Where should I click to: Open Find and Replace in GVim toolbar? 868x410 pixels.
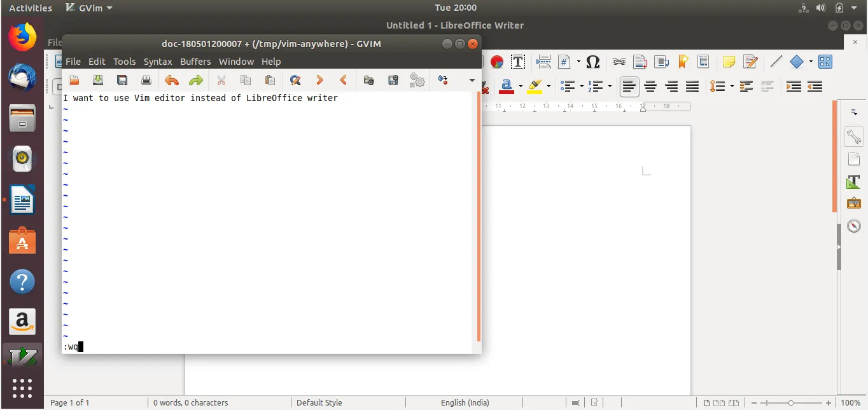[x=295, y=80]
